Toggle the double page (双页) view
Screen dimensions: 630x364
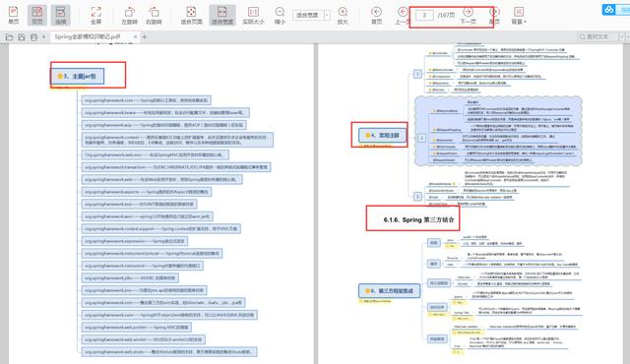pos(37,16)
